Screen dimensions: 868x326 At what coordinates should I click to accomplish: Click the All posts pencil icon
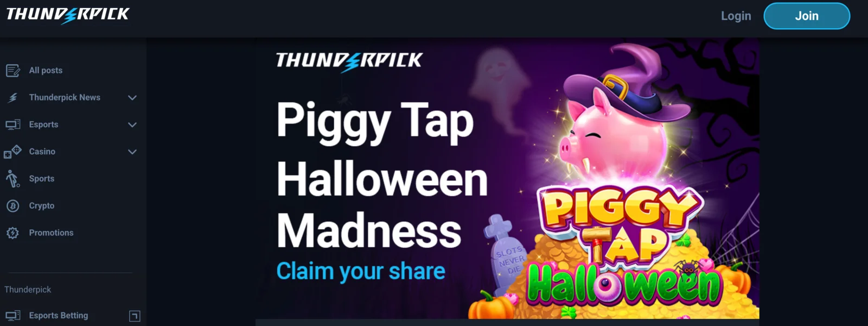13,71
